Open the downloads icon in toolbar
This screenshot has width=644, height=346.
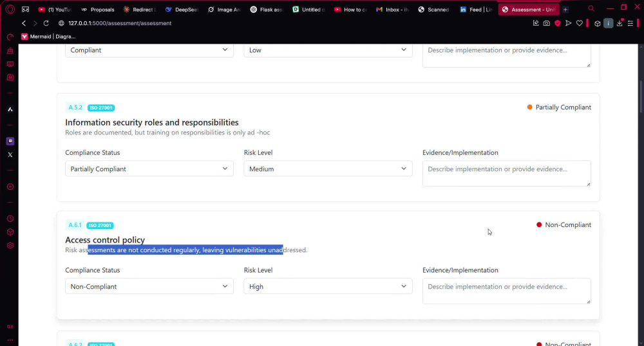620,23
